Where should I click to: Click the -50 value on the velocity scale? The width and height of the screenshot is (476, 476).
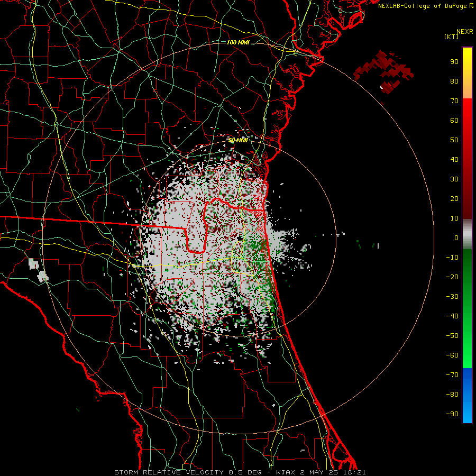452,336
